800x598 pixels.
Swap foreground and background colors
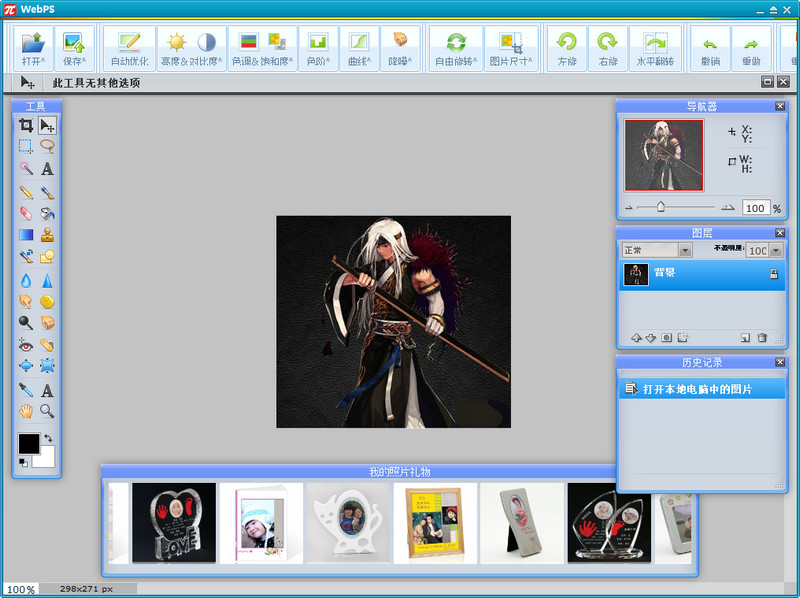point(48,438)
